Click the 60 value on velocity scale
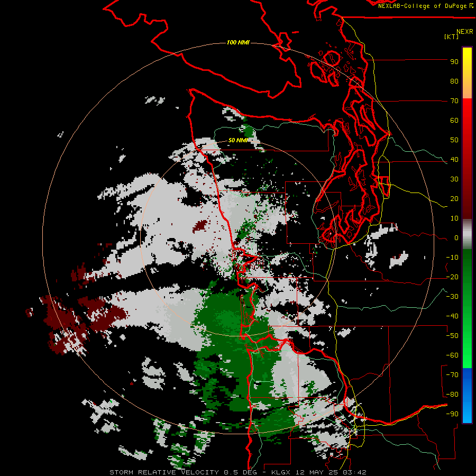The width and height of the screenshot is (476, 476). pos(454,121)
